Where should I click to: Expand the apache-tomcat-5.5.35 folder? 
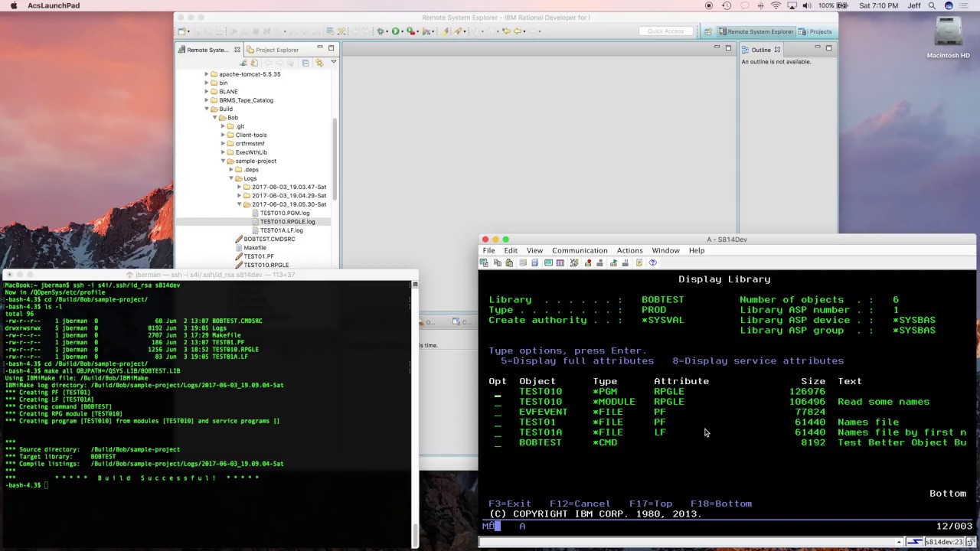pyautogui.click(x=207, y=74)
